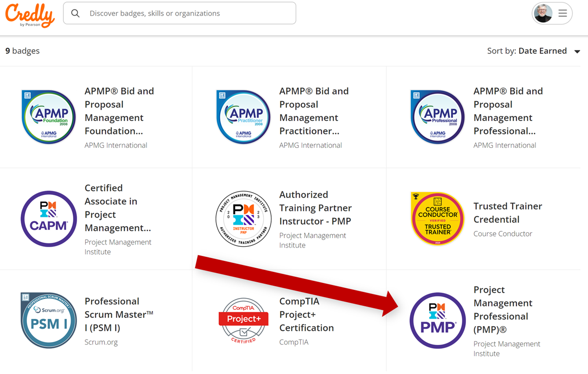Open Project Management Professional (PMP) title link

click(503, 309)
